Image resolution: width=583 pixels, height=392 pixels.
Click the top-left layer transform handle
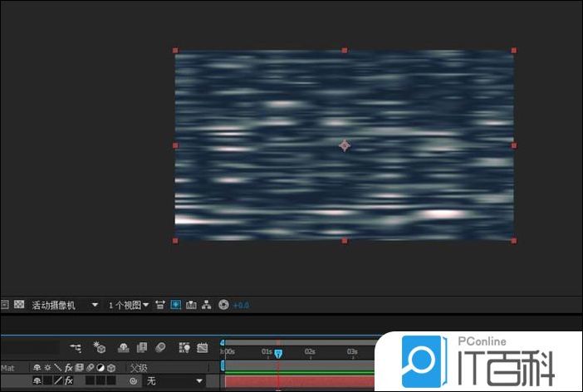[175, 50]
